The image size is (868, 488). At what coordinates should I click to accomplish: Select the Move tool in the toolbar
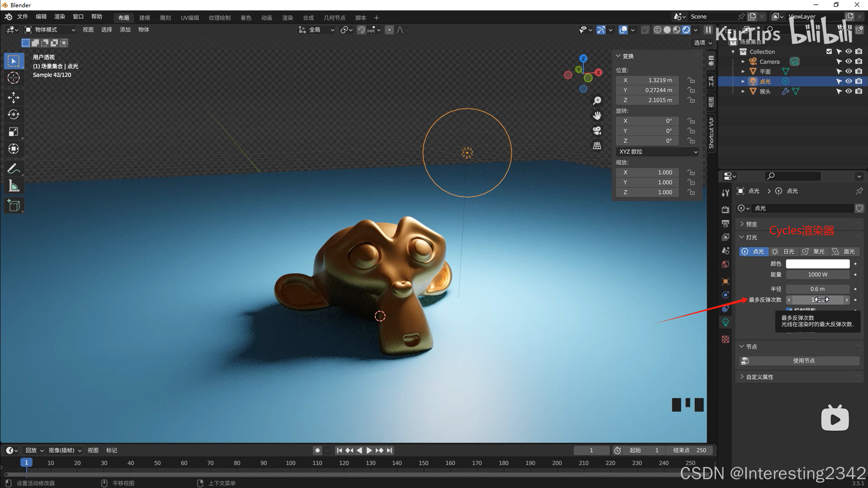[14, 98]
